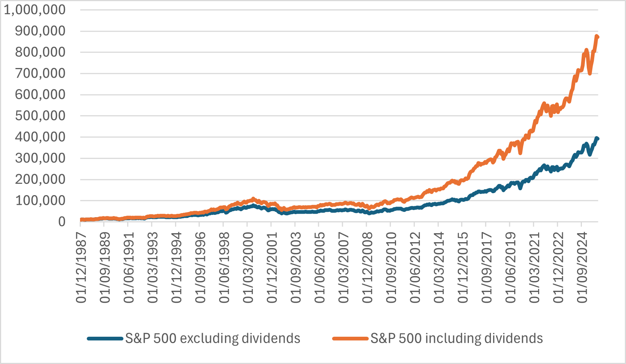Click the y-axis label "900,000"

tap(40, 31)
